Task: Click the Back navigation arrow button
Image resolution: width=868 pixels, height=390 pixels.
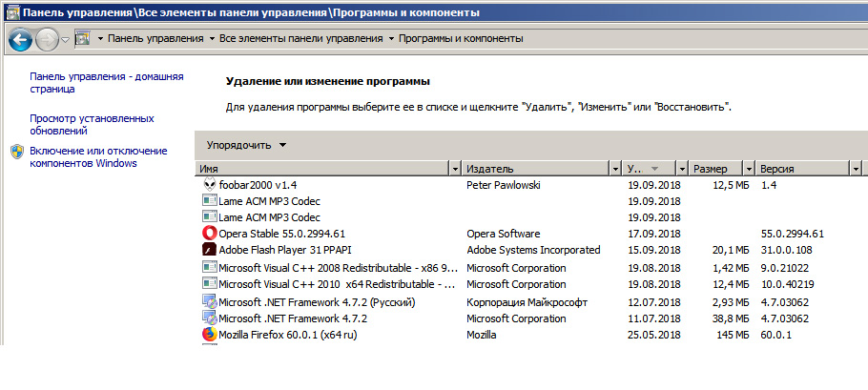Action: tap(20, 40)
